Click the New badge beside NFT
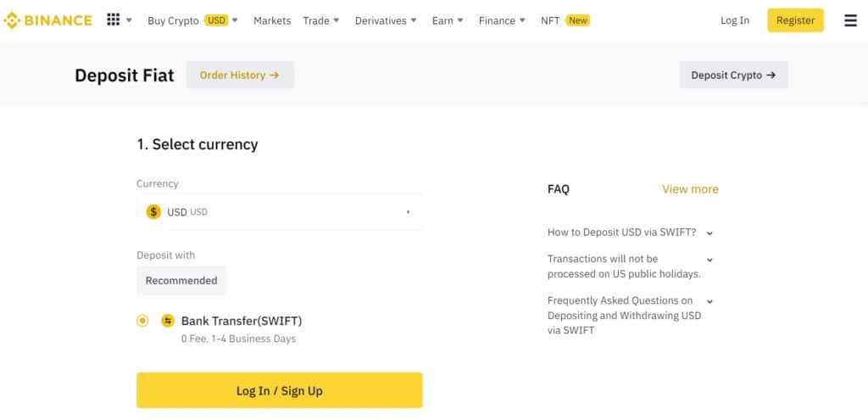 click(x=578, y=20)
